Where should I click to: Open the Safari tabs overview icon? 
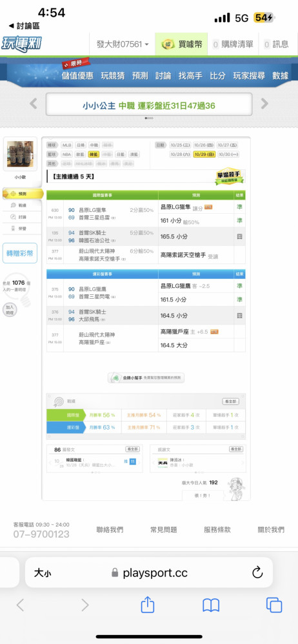(x=273, y=605)
